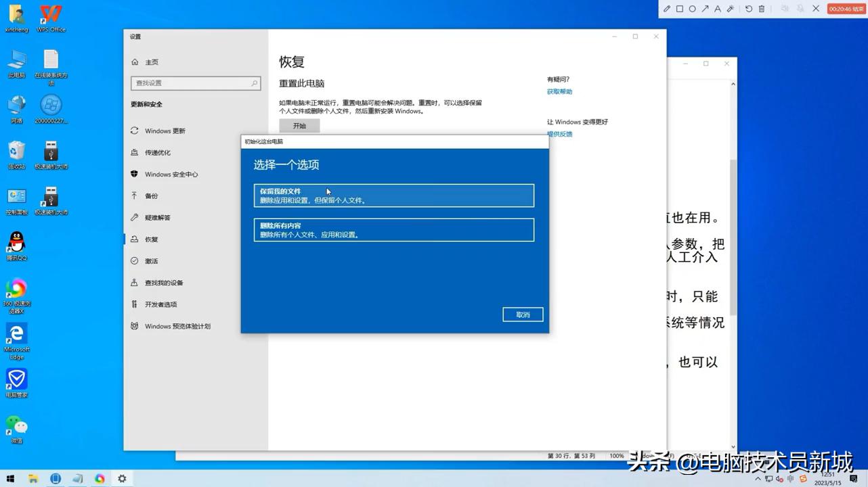The height and width of the screenshot is (487, 868).
Task: Open the 疑难解答 settings section
Action: tap(160, 217)
